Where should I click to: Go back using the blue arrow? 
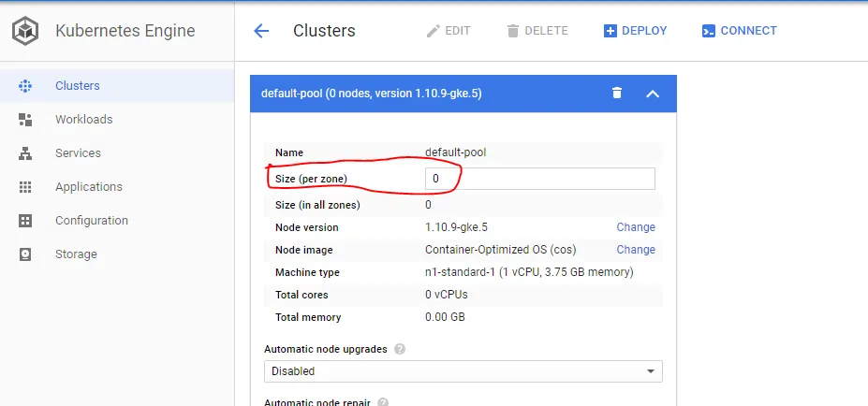[260, 31]
